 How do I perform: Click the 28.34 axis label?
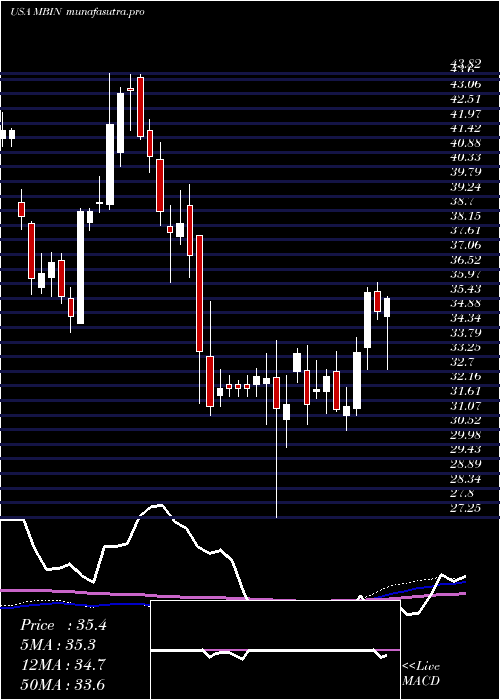point(465,479)
